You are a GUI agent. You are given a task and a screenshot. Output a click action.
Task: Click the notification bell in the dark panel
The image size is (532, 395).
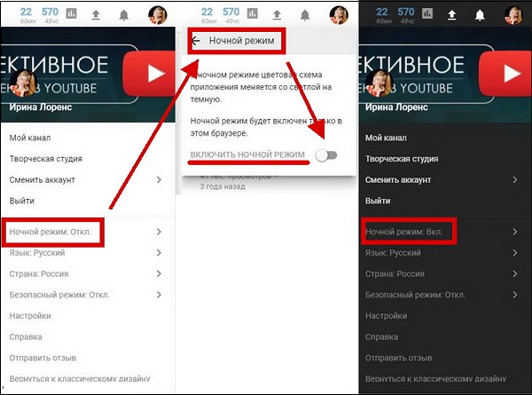pos(480,15)
